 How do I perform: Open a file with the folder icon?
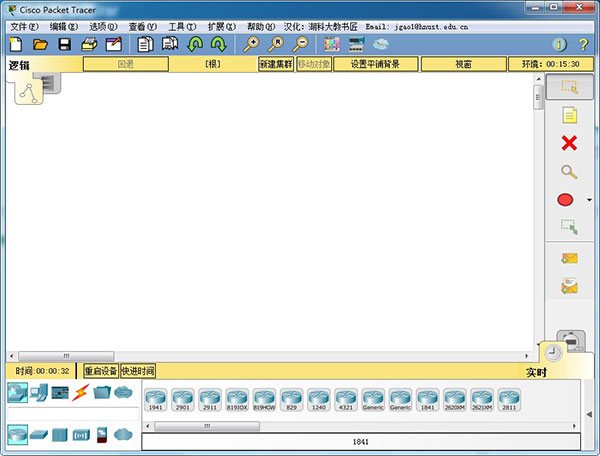point(40,44)
